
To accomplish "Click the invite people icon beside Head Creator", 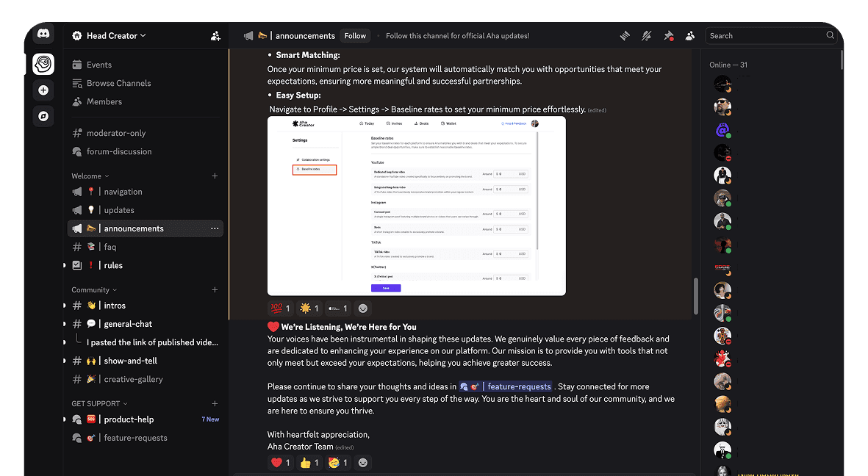I will 215,36.
